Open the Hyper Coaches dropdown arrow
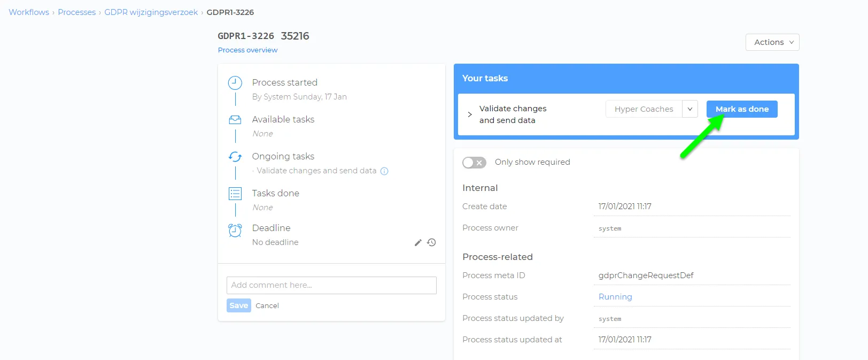 (690, 109)
